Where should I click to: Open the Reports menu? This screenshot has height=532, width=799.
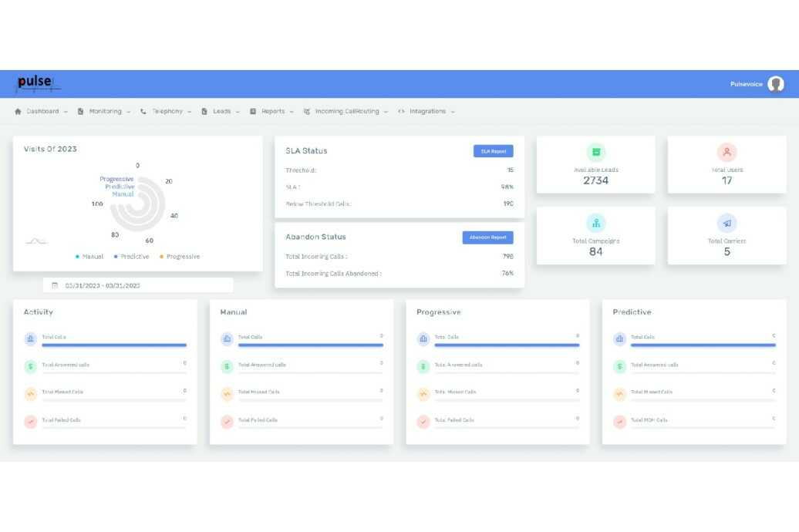(x=272, y=110)
